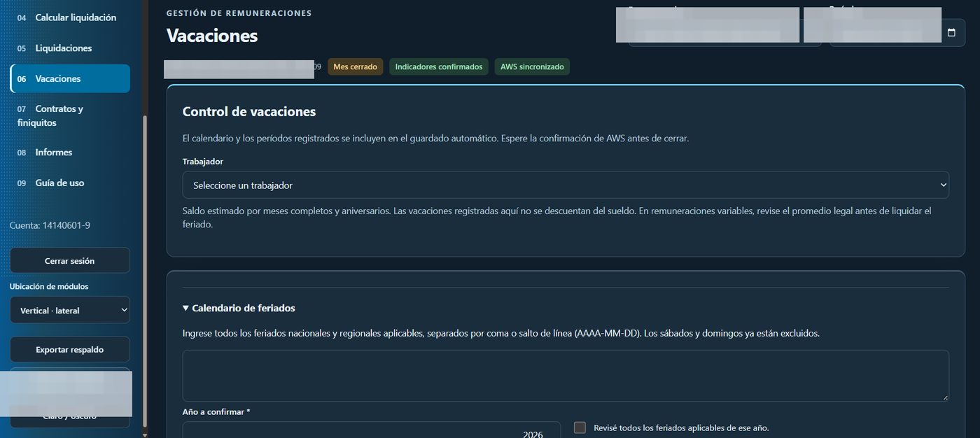The height and width of the screenshot is (438, 980).
Task: Click the feriados dates text area
Action: click(566, 376)
